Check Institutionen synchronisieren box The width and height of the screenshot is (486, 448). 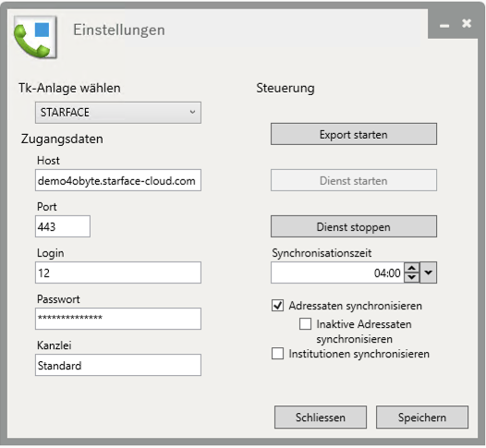(x=277, y=354)
